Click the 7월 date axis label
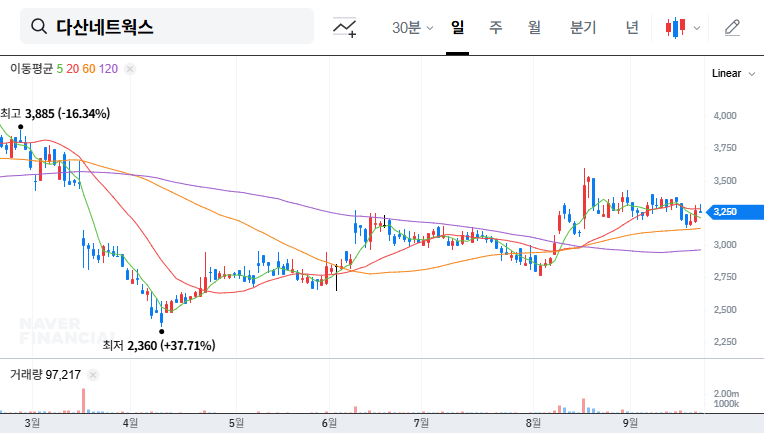 click(421, 423)
